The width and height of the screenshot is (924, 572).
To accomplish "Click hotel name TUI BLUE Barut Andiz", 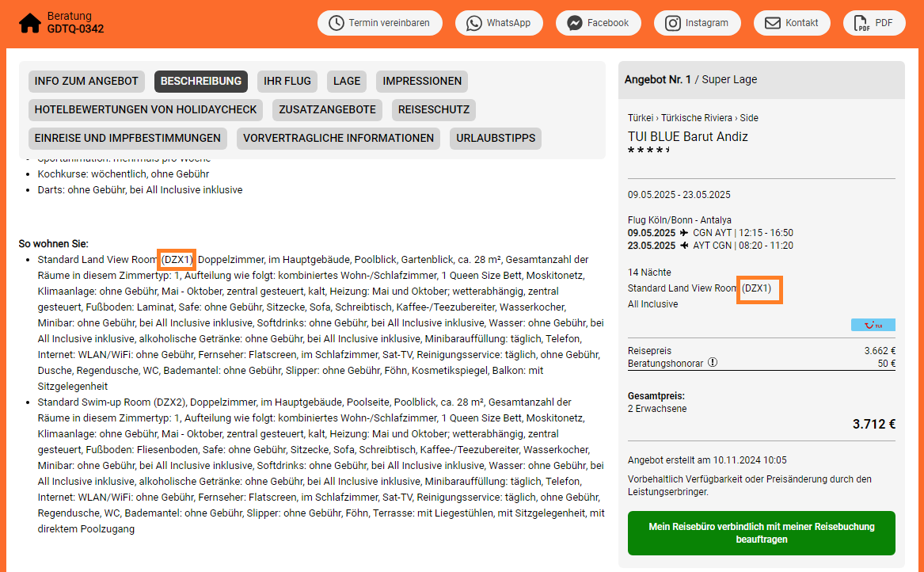I will coord(688,137).
